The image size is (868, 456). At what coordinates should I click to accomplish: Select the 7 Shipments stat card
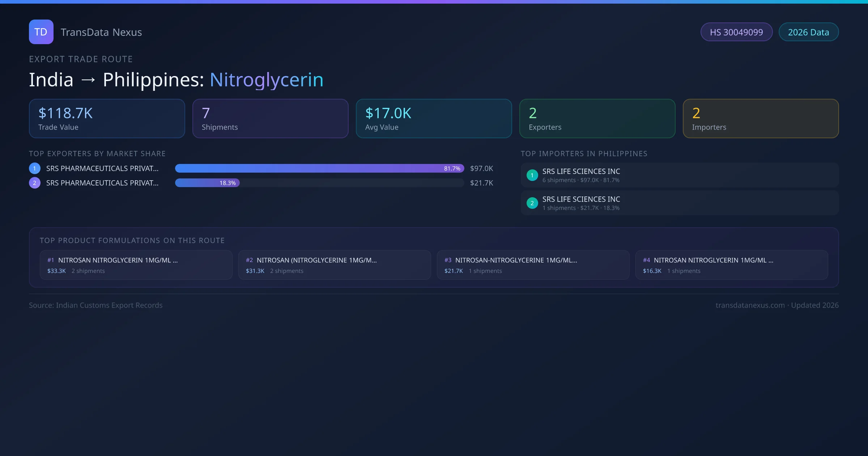pyautogui.click(x=270, y=118)
